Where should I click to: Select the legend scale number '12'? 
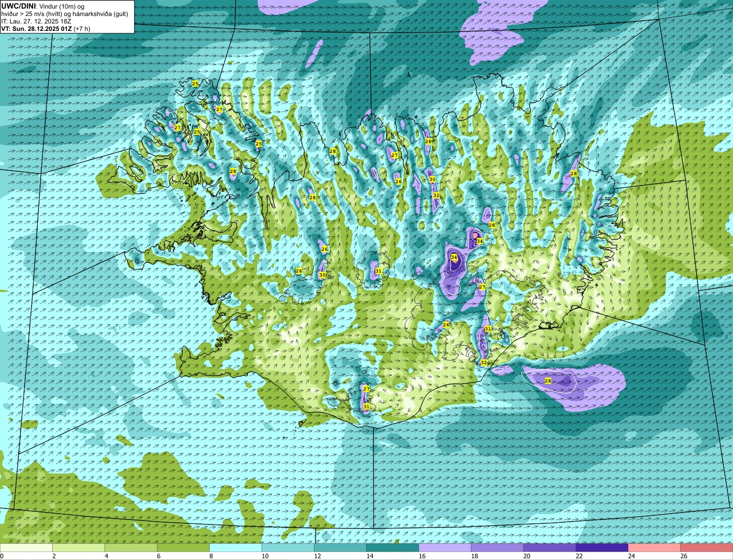(x=317, y=556)
